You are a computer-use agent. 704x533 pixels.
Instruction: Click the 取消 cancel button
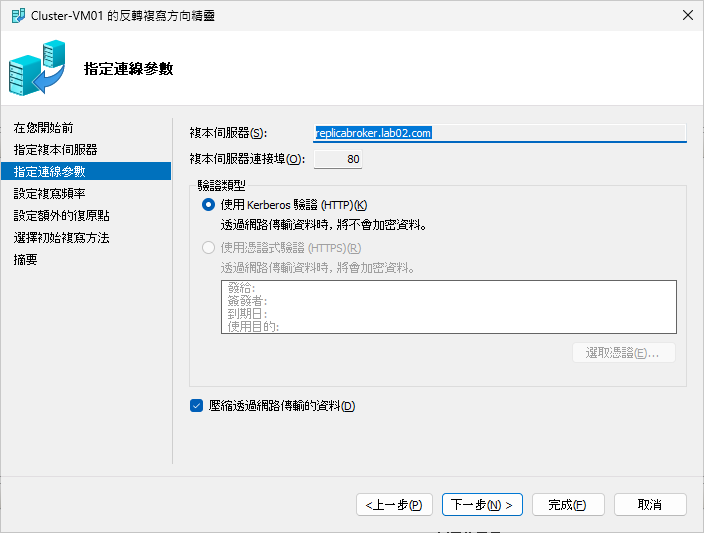point(650,505)
